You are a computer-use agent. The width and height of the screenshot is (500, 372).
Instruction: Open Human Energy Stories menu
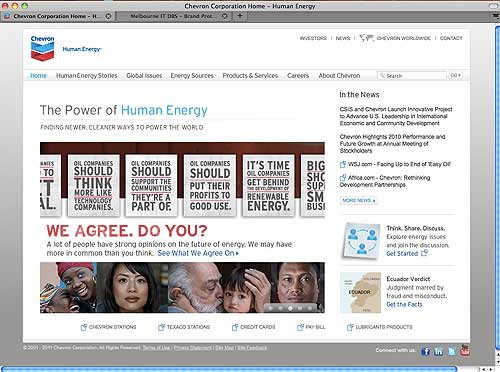pos(87,76)
